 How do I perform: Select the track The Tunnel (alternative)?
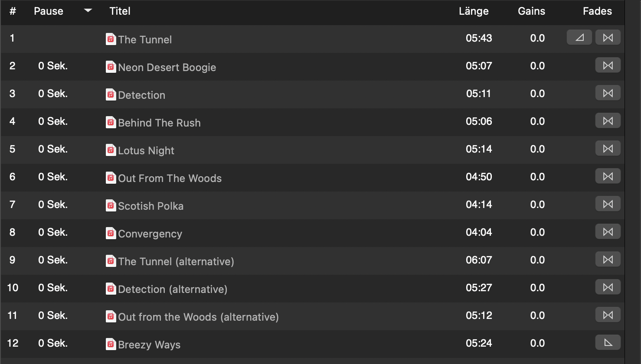[176, 262]
